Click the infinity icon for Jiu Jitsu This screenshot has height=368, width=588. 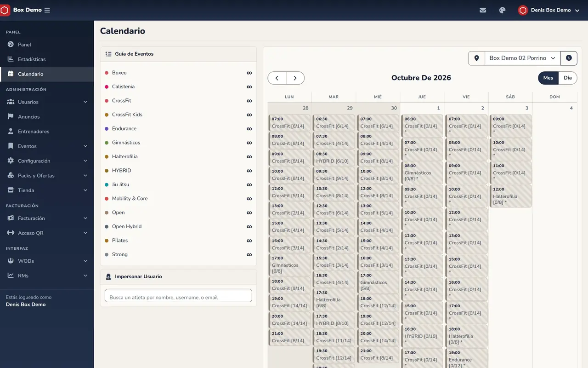249,185
